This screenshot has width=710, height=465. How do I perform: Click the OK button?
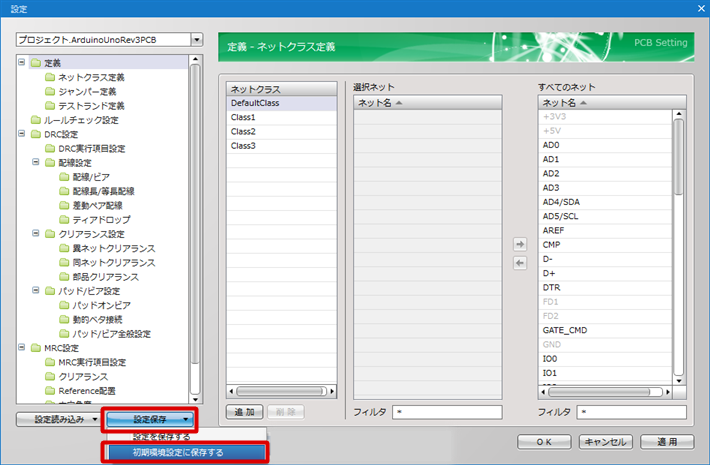coord(544,442)
